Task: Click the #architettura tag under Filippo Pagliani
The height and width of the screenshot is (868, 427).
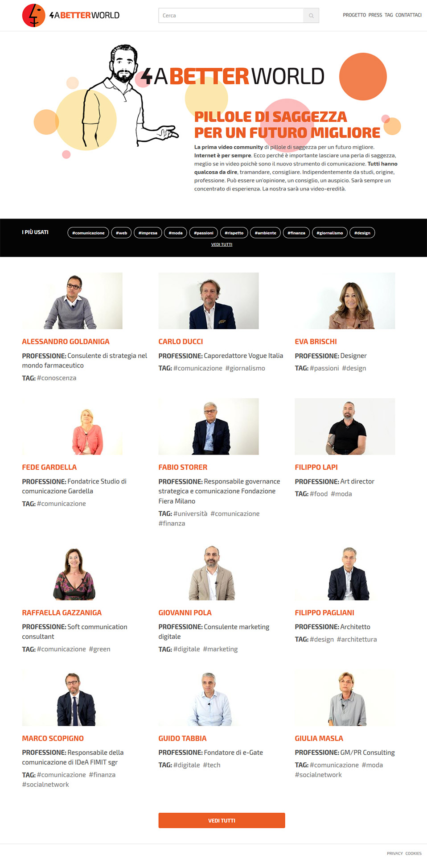Action: [x=357, y=640]
